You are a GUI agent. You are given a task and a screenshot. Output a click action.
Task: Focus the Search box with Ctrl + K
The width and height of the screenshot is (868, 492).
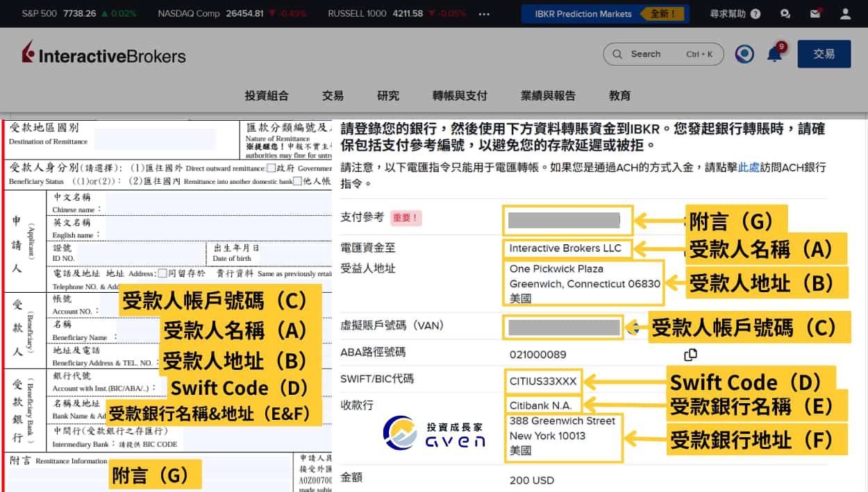(x=663, y=54)
